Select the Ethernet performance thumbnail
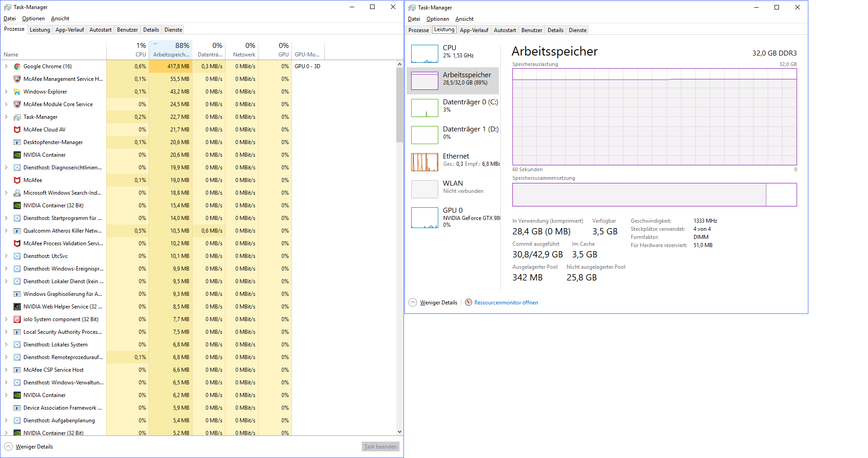 pyautogui.click(x=425, y=162)
